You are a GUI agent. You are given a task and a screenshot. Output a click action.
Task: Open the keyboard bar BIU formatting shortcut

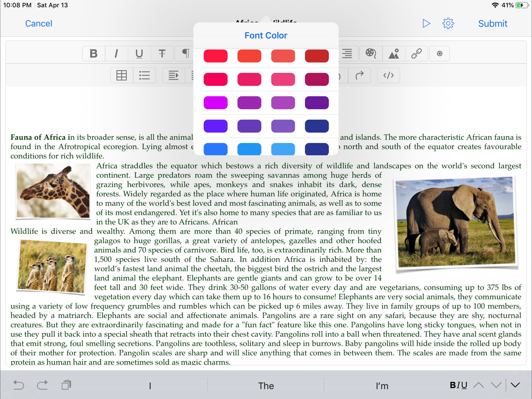tap(458, 385)
